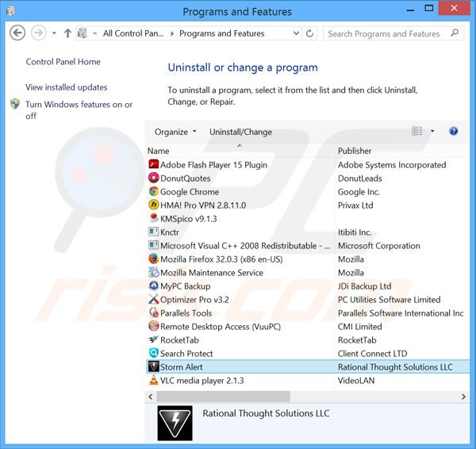The width and height of the screenshot is (476, 449).
Task: Click the Adobe Flash Player icon
Action: [x=154, y=165]
